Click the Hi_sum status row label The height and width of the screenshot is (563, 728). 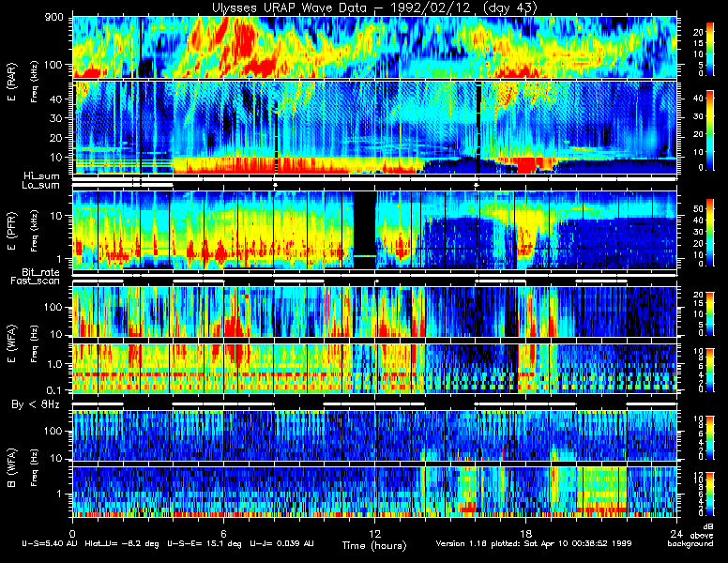(40, 175)
